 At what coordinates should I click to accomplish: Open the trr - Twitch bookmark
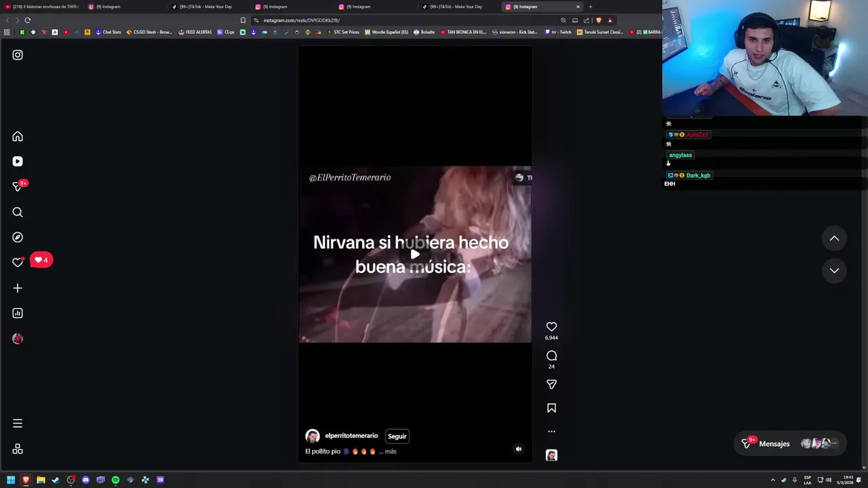pos(558,32)
